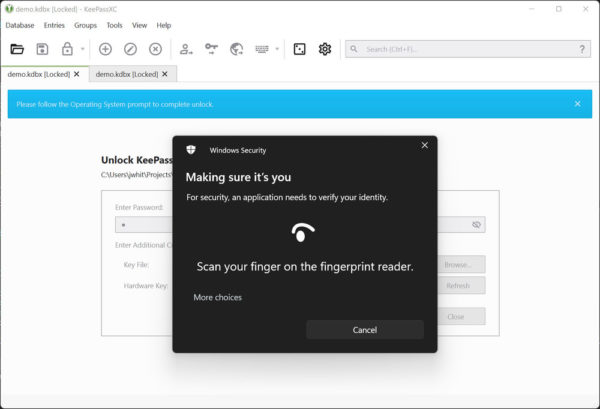Screen dimensions: 600x409
Task: Open the Password Generator dice icon
Action: click(x=299, y=49)
